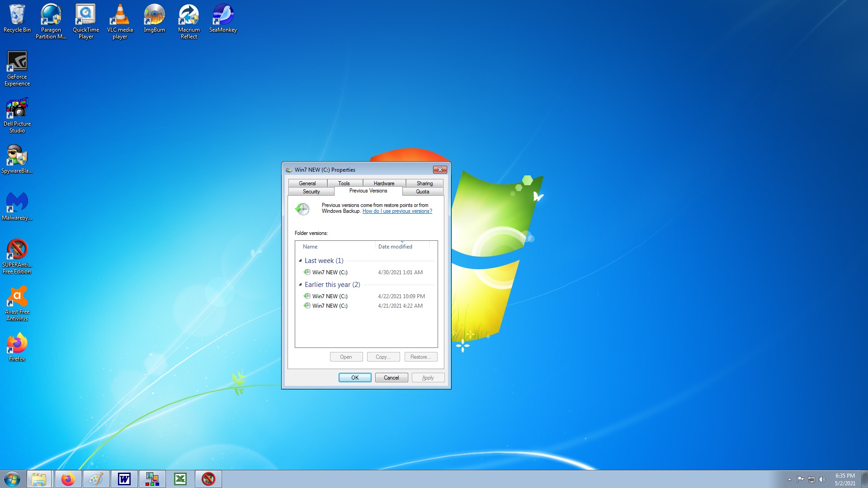Image resolution: width=868 pixels, height=488 pixels.
Task: Show hidden tray icons arrow
Action: coord(789,479)
